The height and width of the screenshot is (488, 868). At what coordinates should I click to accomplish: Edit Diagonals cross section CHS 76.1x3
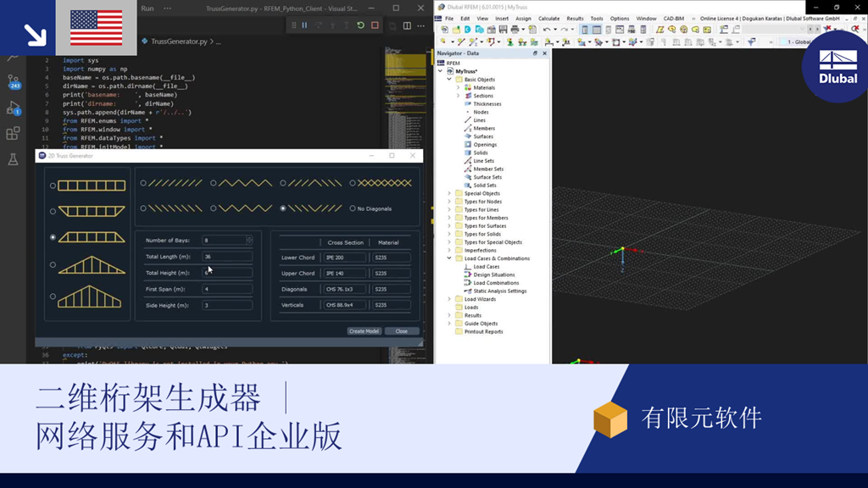[x=345, y=289]
